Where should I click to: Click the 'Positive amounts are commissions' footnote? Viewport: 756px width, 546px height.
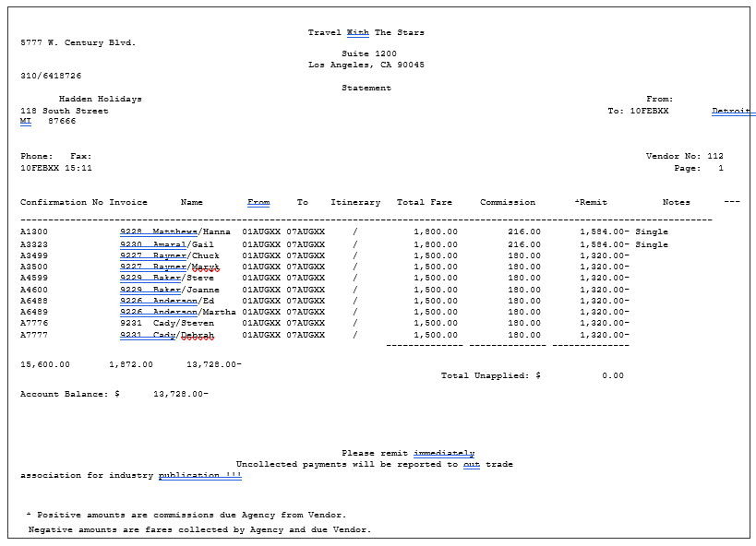tap(186, 515)
